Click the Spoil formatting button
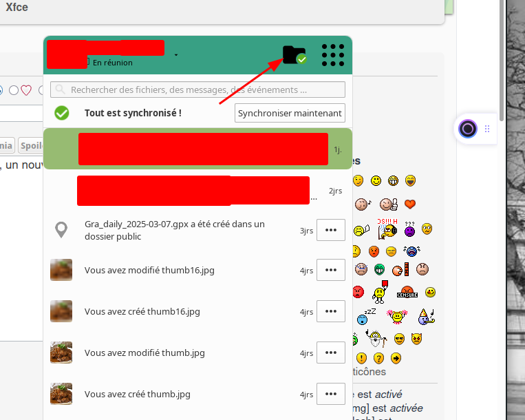525x420 pixels. 31,145
